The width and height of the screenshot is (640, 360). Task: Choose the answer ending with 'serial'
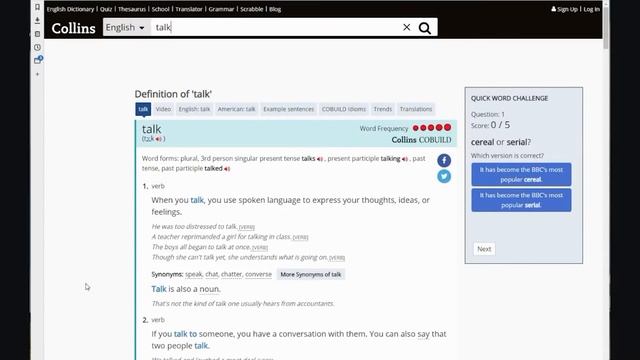click(521, 200)
